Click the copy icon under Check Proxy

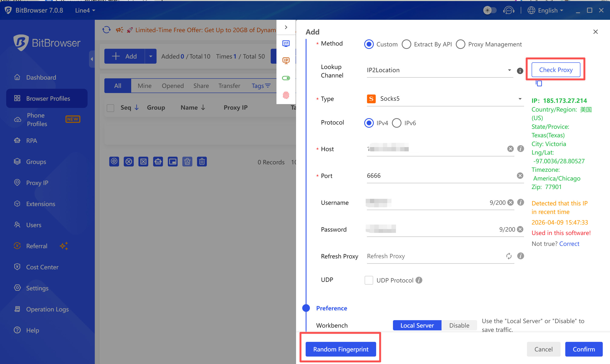(539, 83)
